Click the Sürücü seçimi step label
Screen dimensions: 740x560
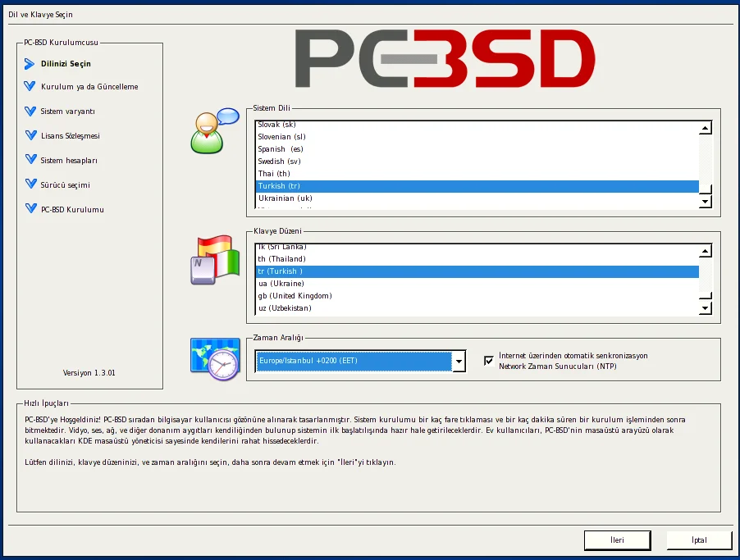pyautogui.click(x=65, y=185)
